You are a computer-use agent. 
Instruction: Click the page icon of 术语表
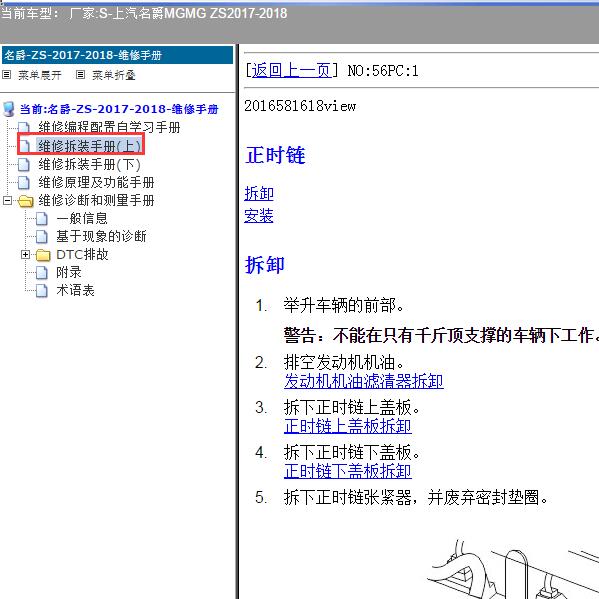[42, 291]
